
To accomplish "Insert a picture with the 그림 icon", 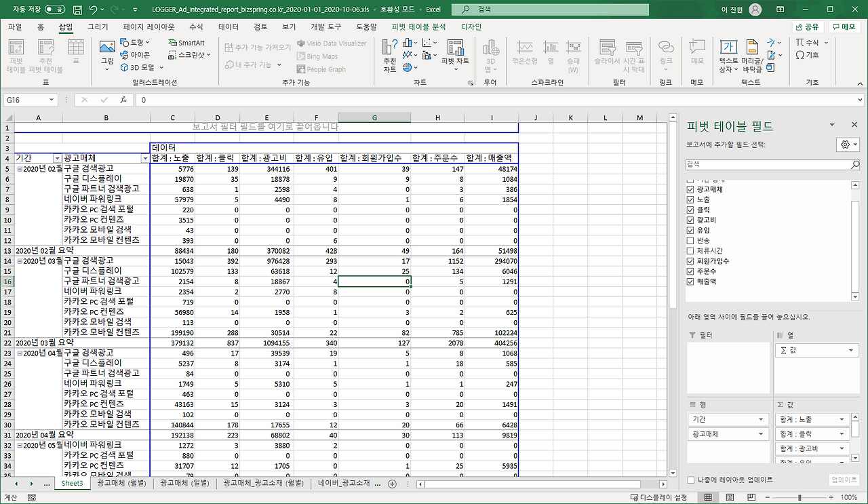I will point(107,55).
